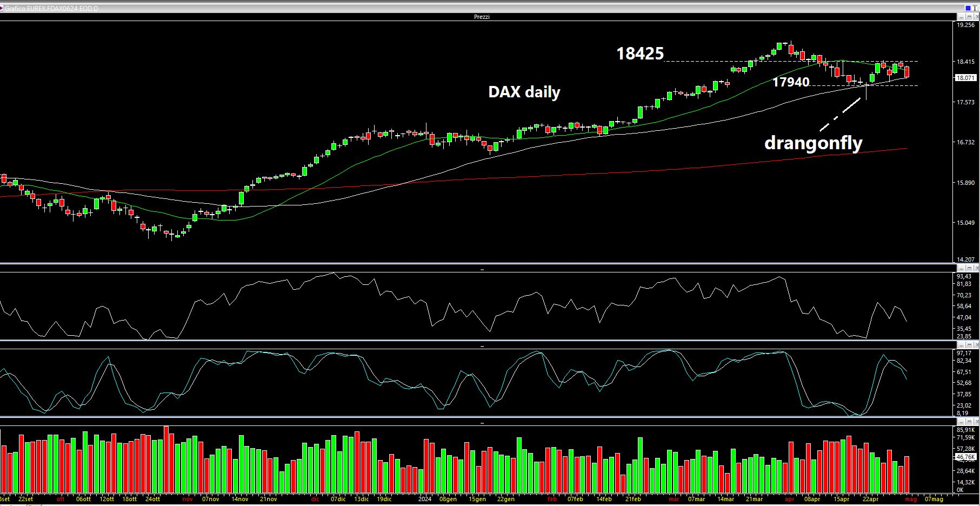This screenshot has width=980, height=506.
Task: Click the 28,64K volume scale value
Action: click(x=966, y=471)
